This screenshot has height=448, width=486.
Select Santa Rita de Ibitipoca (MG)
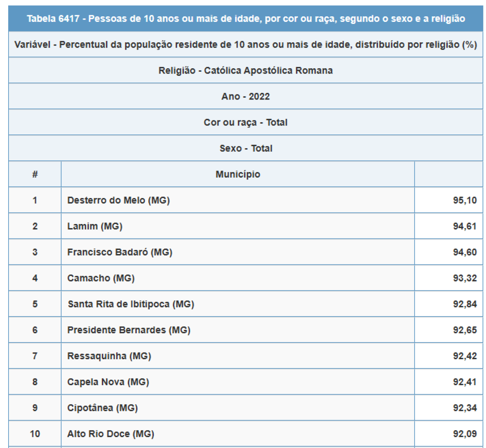click(131, 304)
